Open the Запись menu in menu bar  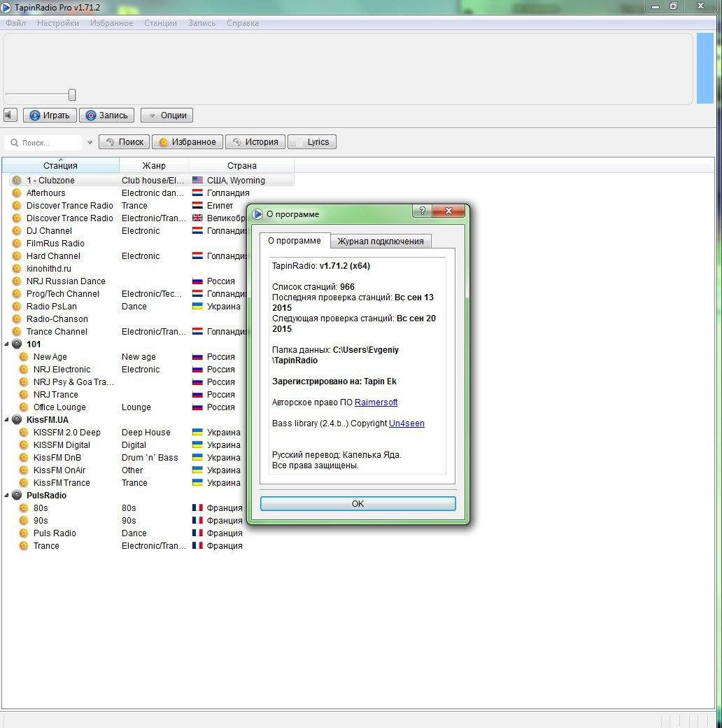pos(201,22)
